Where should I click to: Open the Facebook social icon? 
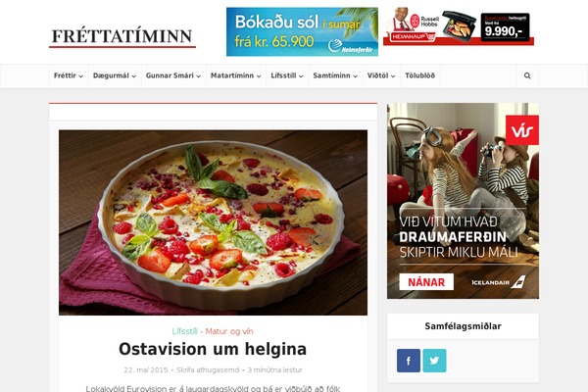409,361
